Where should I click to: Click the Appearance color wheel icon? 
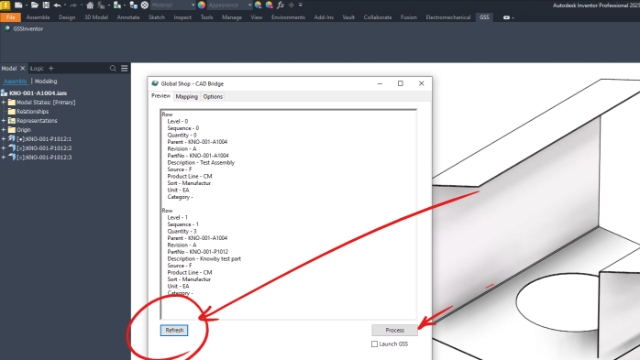point(202,5)
